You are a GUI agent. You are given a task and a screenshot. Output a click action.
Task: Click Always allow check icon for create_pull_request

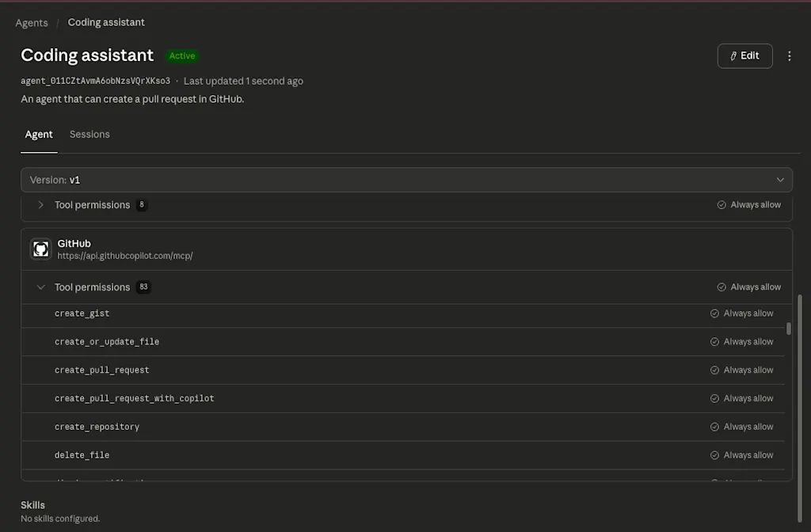click(x=714, y=370)
